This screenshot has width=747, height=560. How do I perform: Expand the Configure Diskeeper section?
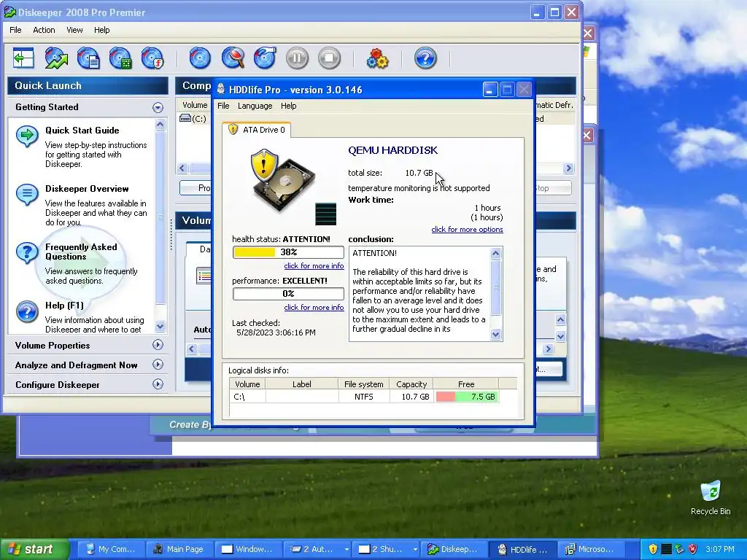tap(158, 384)
